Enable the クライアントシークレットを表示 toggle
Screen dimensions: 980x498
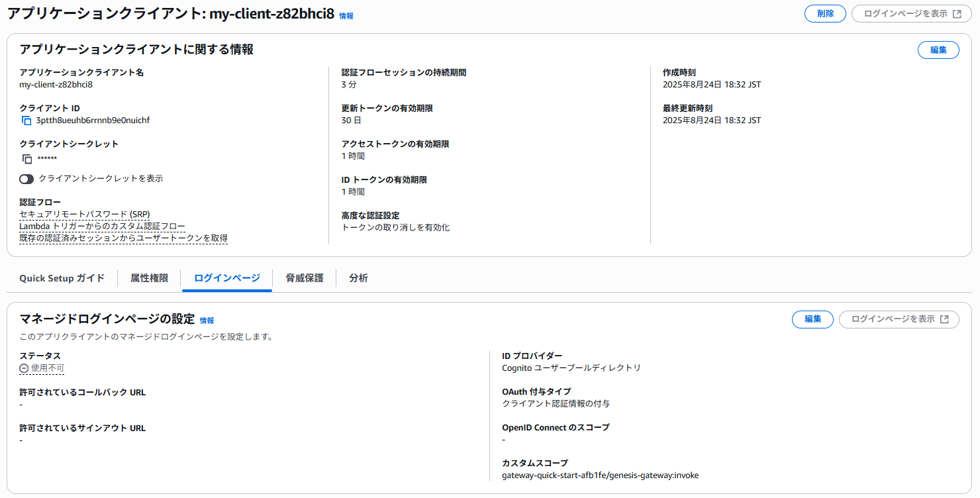pyautogui.click(x=25, y=178)
